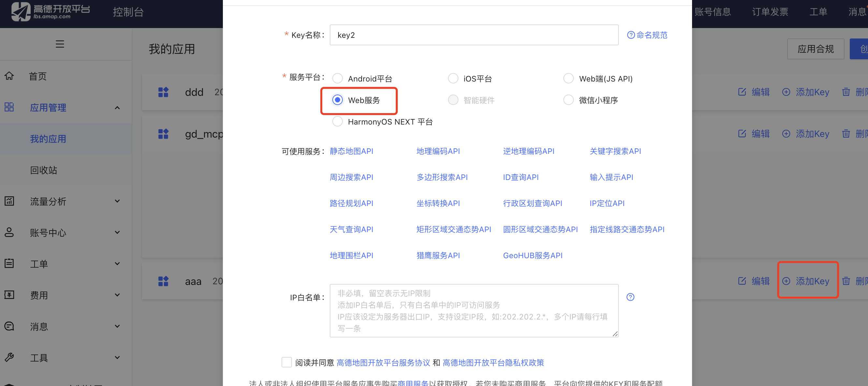Image resolution: width=868 pixels, height=386 pixels.
Task: Click the hamburger menu collapse icon
Action: [x=60, y=44]
